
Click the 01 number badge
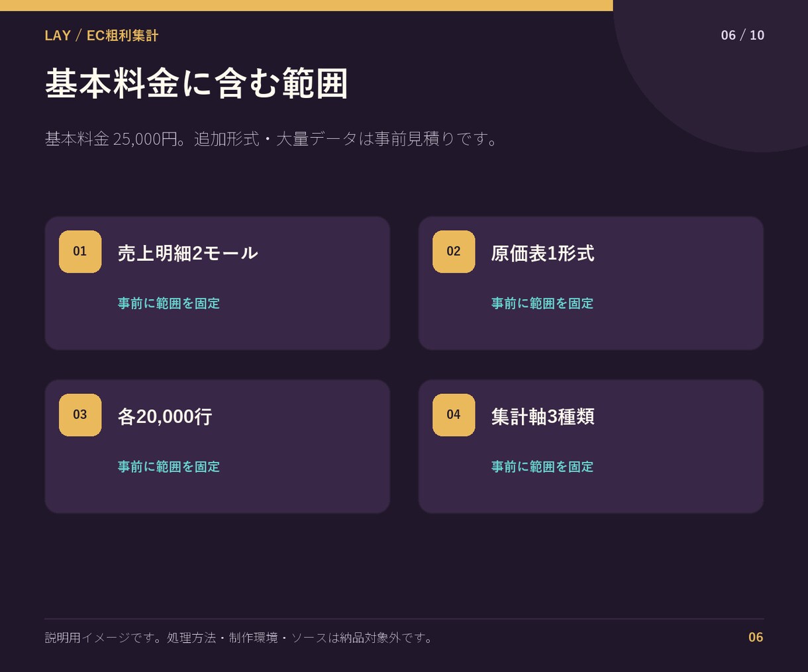(80, 252)
